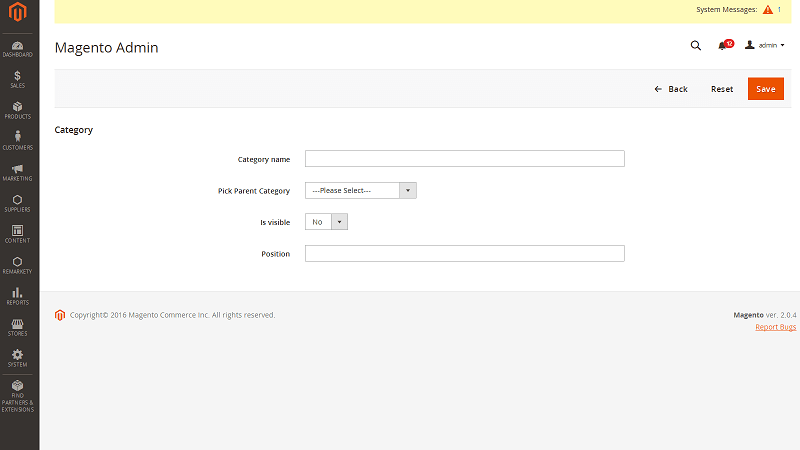Focus the Category name input field

[464, 159]
